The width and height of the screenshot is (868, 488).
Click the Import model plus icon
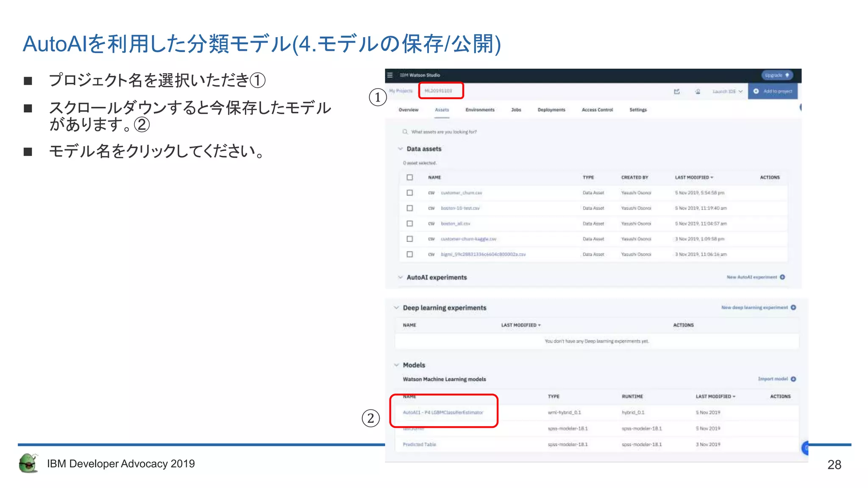(x=793, y=379)
